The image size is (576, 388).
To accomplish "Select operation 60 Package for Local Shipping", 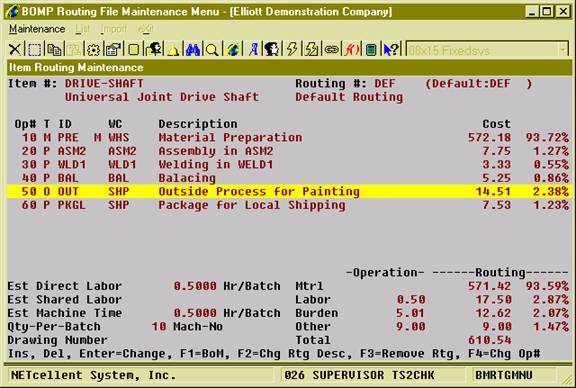I will coord(288,205).
